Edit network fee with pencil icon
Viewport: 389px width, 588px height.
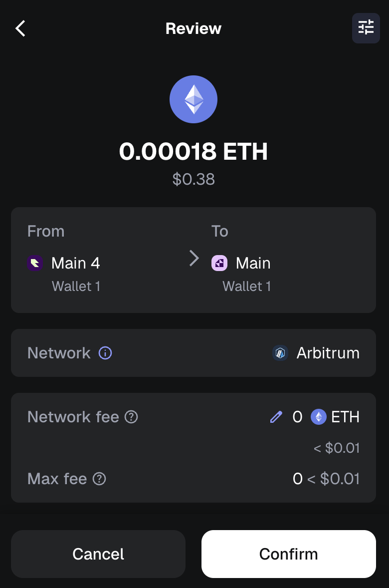pyautogui.click(x=276, y=417)
